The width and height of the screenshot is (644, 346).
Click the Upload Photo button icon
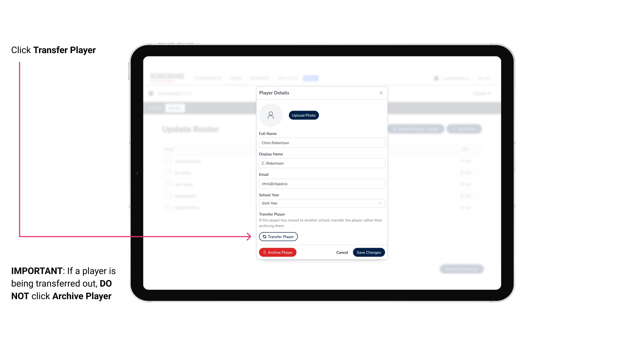pos(304,115)
